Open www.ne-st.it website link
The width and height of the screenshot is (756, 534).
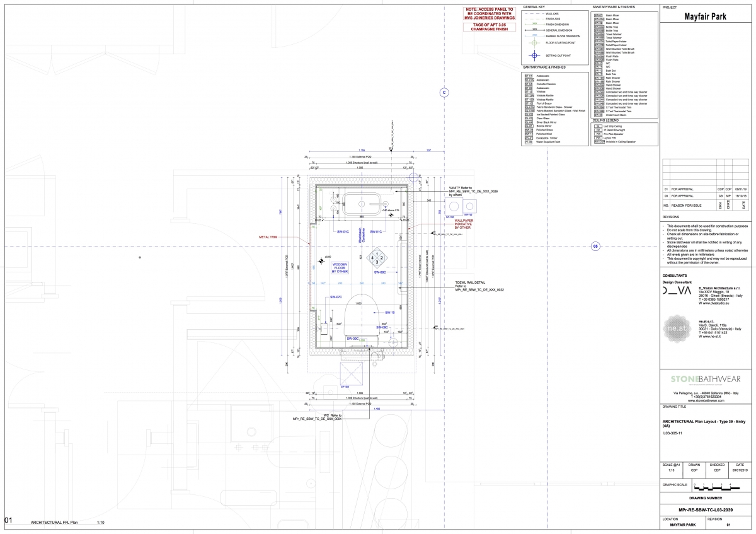tap(711, 337)
